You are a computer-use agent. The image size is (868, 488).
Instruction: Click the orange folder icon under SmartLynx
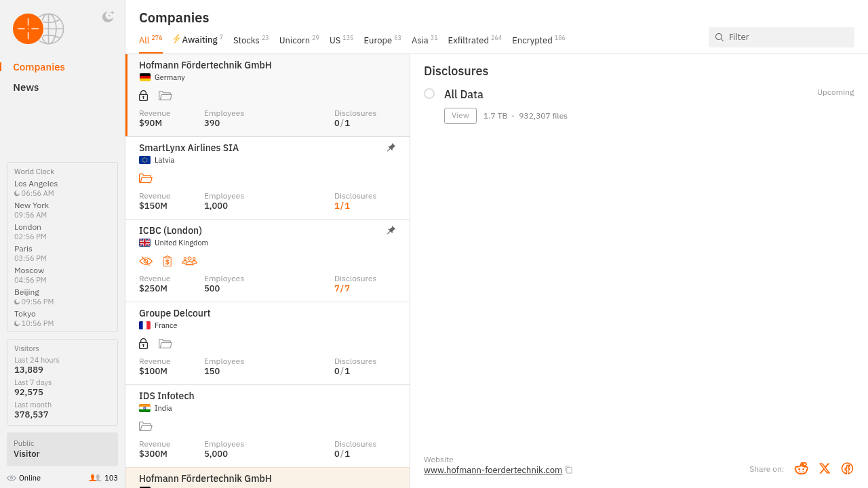(146, 178)
